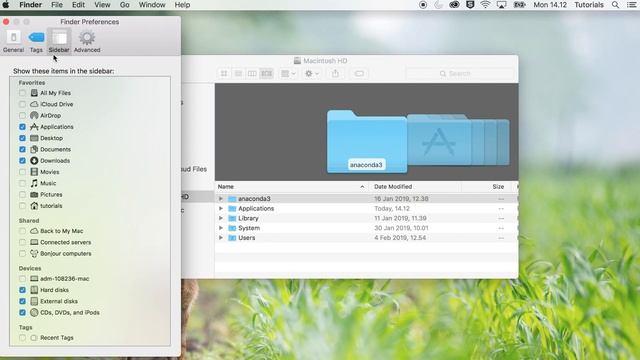Image resolution: width=640 pixels, height=360 pixels.
Task: Uncheck Applications in sidebar list
Action: coord(22,127)
